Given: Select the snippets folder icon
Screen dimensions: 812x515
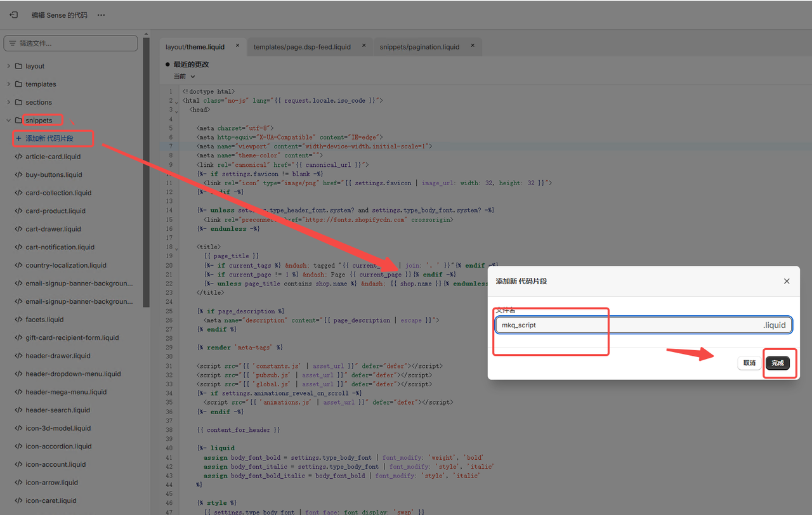Looking at the screenshot, I should (18, 120).
